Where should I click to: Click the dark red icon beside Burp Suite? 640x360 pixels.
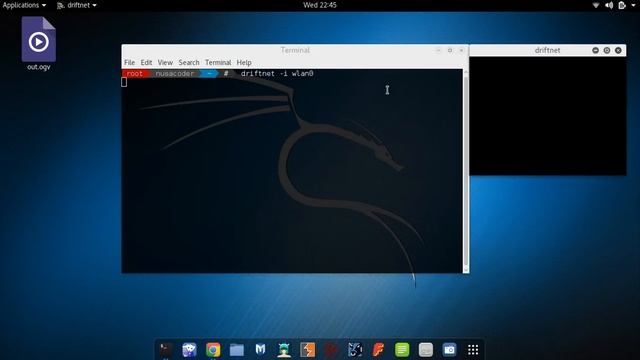(x=331, y=350)
